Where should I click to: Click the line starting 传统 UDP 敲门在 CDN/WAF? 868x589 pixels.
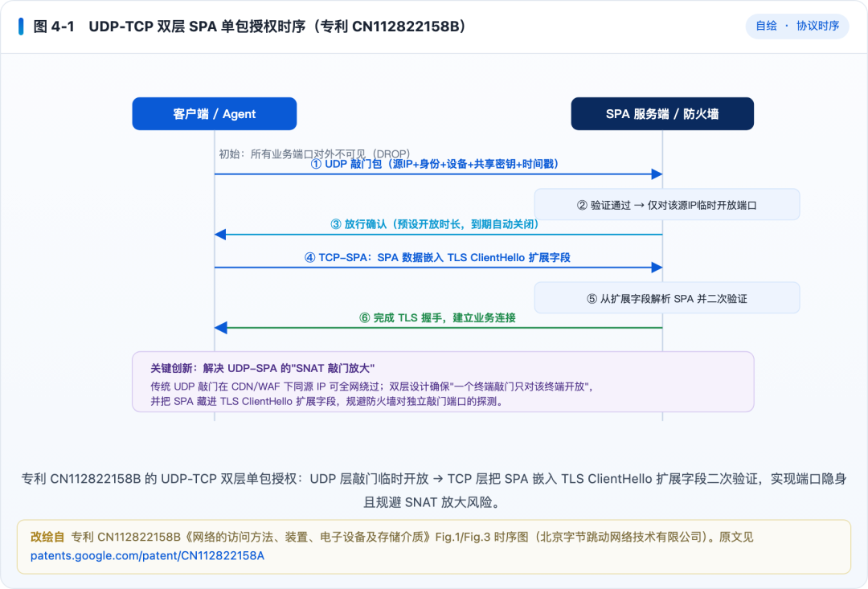[x=372, y=387]
